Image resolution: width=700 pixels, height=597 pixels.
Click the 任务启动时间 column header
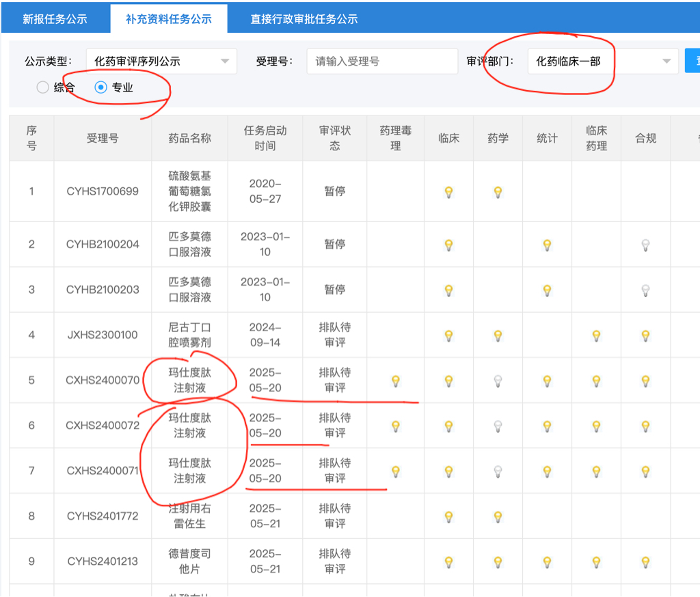point(265,138)
